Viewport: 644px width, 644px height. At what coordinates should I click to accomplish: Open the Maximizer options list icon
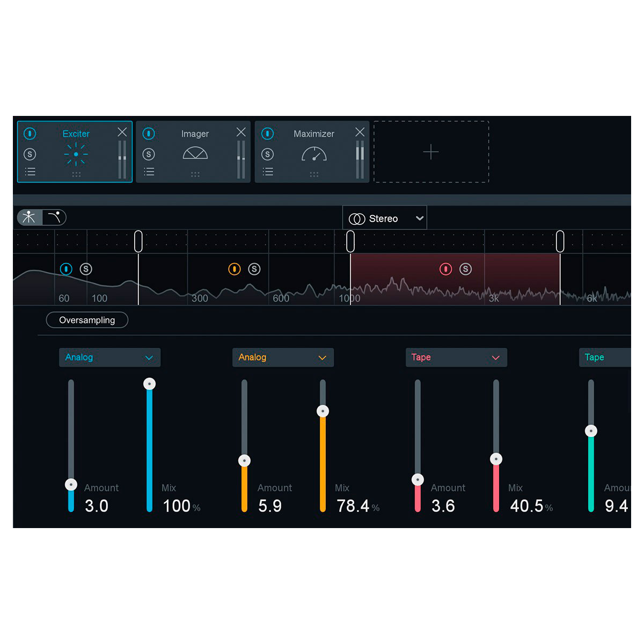tap(268, 171)
